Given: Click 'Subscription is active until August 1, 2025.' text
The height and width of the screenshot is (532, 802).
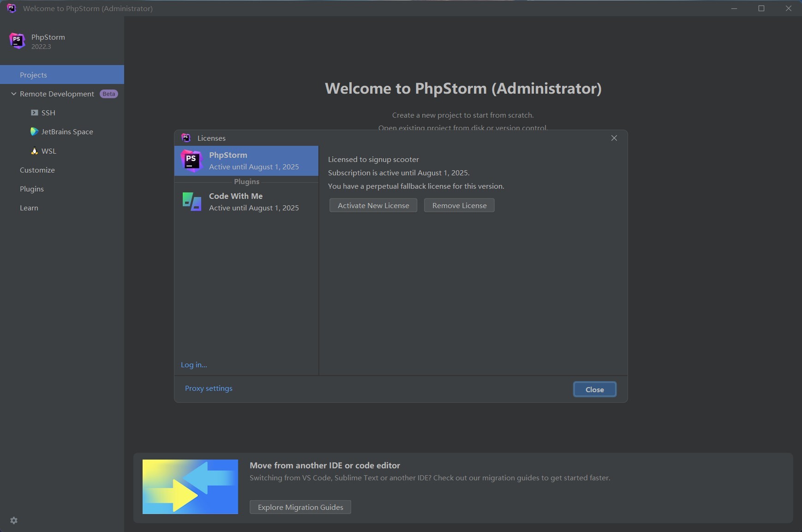Looking at the screenshot, I should click(399, 173).
